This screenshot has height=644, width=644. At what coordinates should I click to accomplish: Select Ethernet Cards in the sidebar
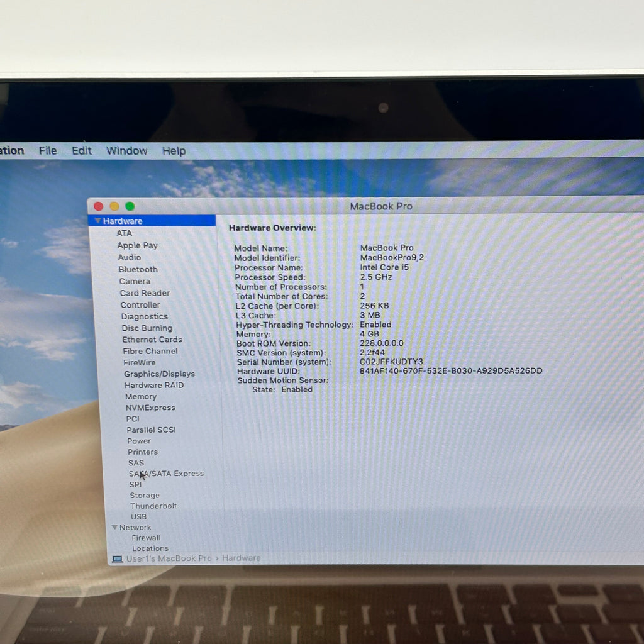pos(152,340)
